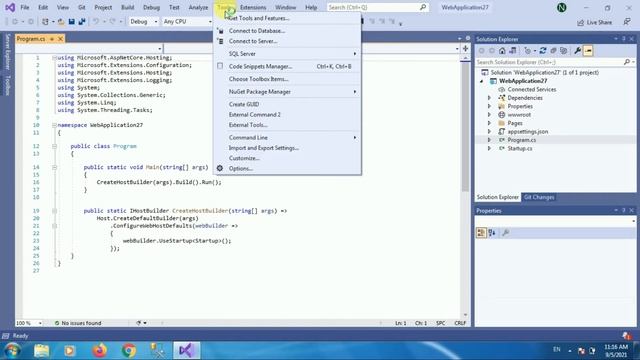Click the Save All toolbar icon

click(x=82, y=22)
